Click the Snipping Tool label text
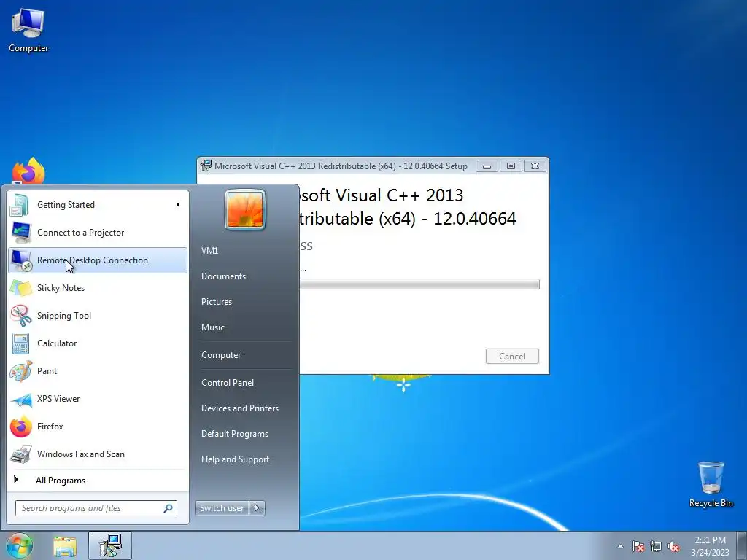747x560 pixels. click(x=64, y=316)
